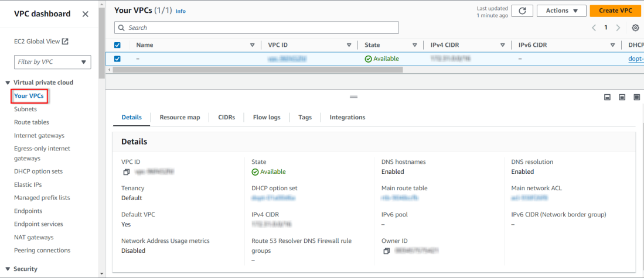The width and height of the screenshot is (644, 278).
Task: Open the Filter by VPC dropdown
Action: pyautogui.click(x=53, y=62)
